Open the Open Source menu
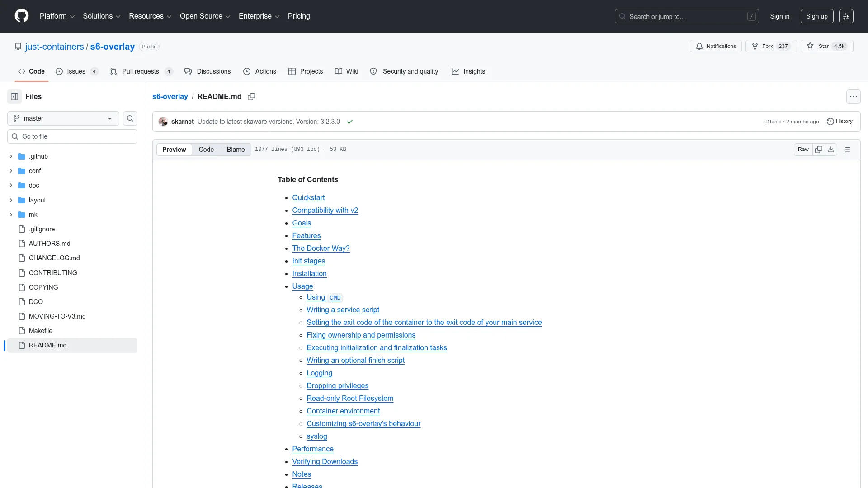Screen dimensions: 868x488 [205, 16]
